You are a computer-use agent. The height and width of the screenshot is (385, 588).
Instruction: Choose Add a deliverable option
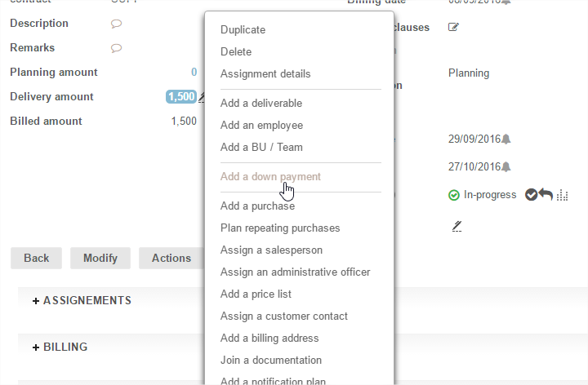pyautogui.click(x=261, y=103)
